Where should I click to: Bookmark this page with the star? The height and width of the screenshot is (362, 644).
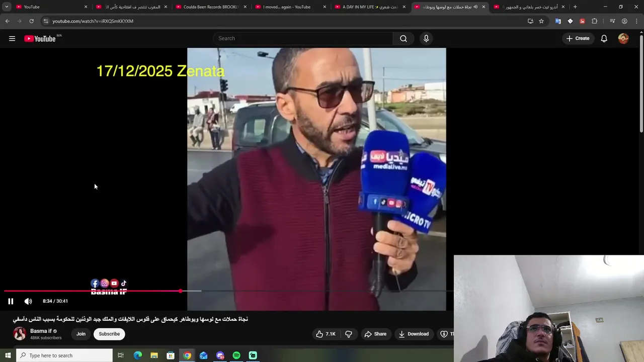click(541, 21)
